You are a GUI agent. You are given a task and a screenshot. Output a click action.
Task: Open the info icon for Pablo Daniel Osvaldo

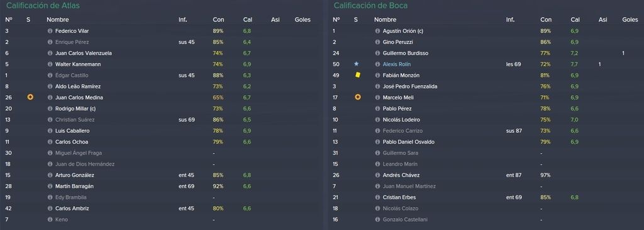click(x=377, y=142)
